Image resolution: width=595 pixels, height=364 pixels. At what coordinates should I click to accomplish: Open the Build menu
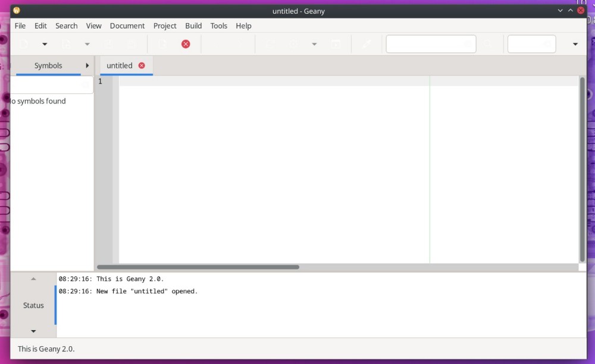point(193,26)
